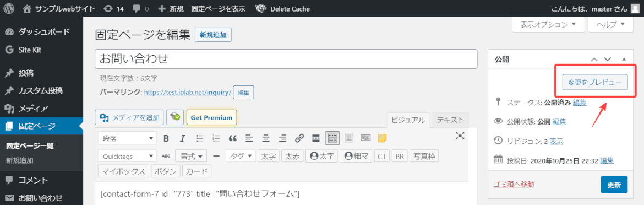Screen dimensions: 644x205
Task: Click the green check icon beside メディアを追加
Action: [x=175, y=117]
